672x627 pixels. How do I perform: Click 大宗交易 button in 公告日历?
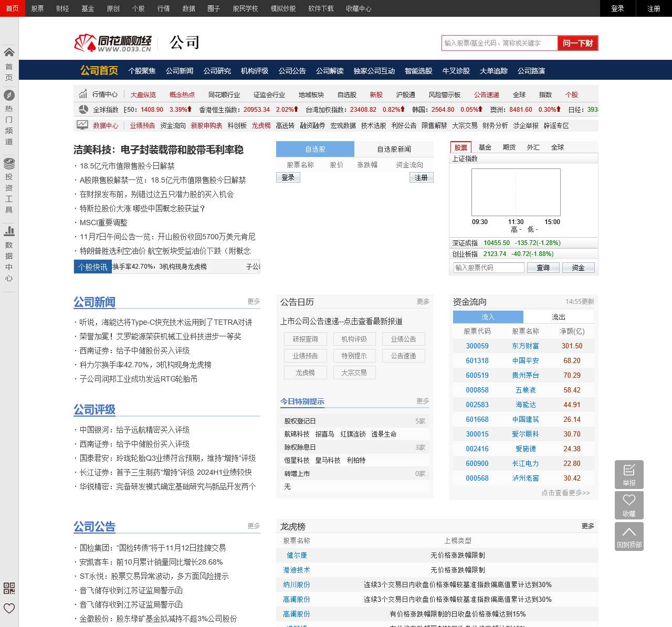click(354, 373)
